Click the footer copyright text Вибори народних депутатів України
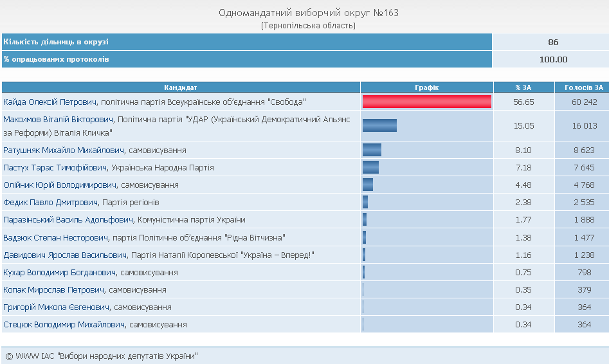Image resolution: width=609 pixels, height=364 pixels. click(127, 356)
